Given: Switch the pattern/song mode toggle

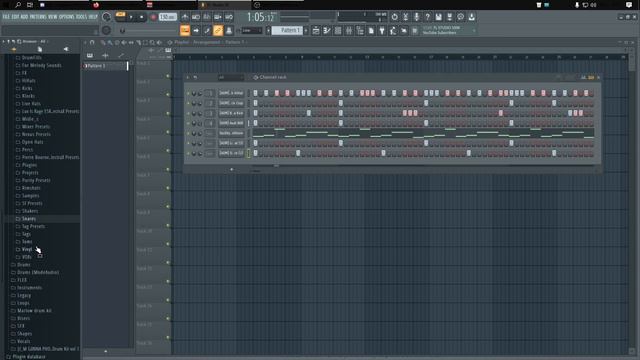Looking at the screenshot, I should 120,17.
